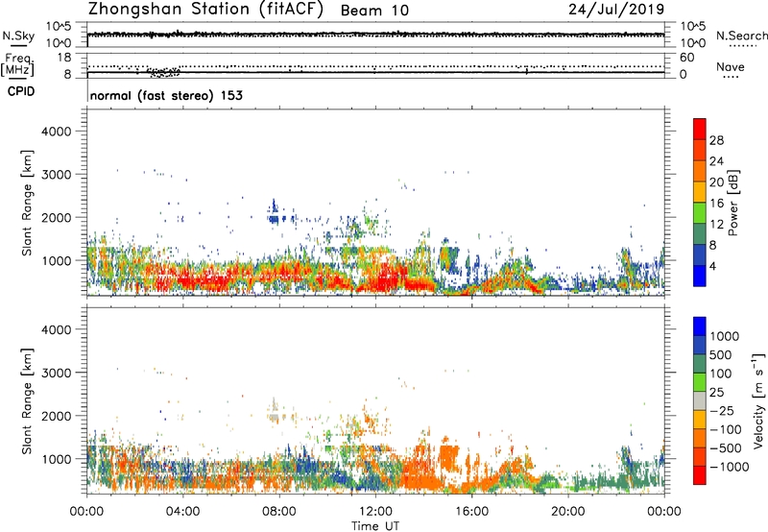Click "Slant Range [km]" label of power panel

click(27, 203)
